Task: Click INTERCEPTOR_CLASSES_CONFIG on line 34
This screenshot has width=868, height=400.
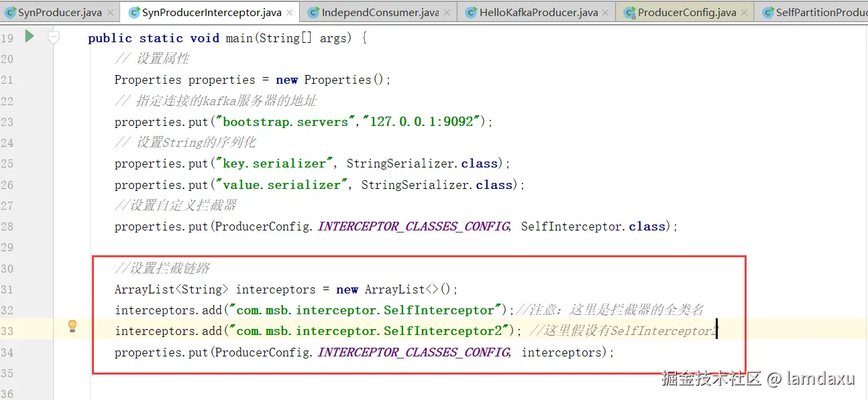Action: point(413,352)
